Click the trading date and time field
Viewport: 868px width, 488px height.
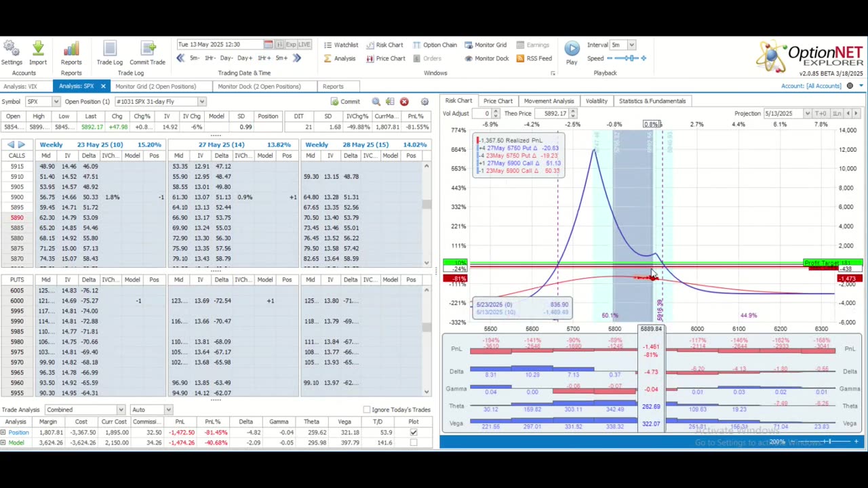pos(220,45)
